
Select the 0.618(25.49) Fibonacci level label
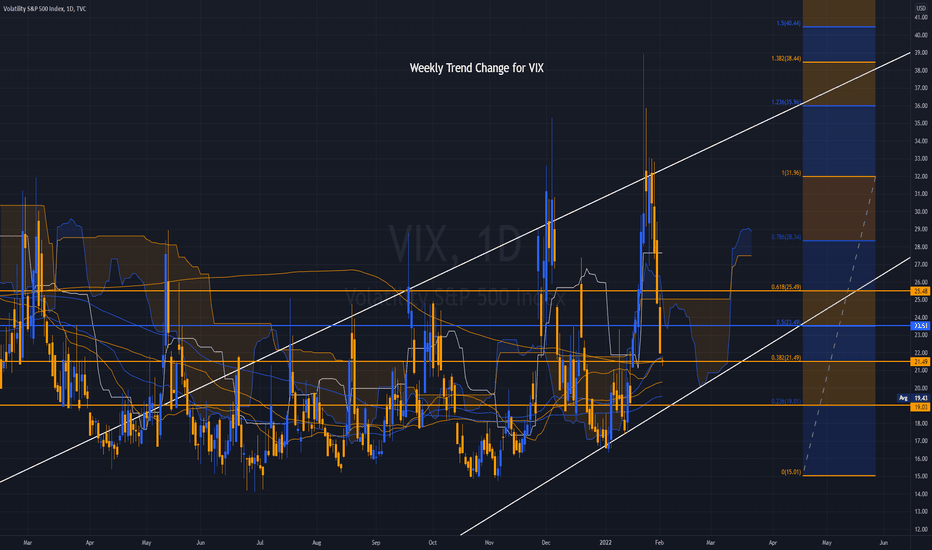coord(786,287)
